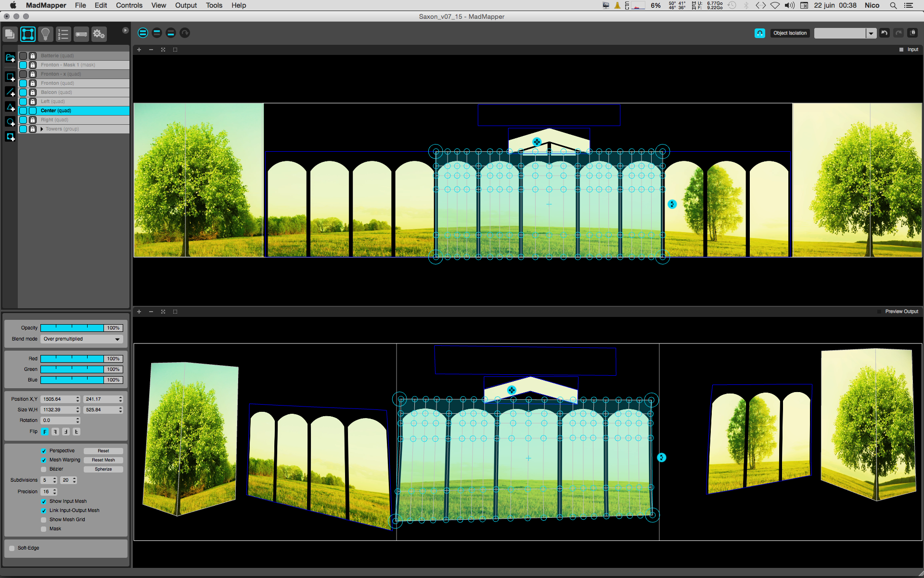
Task: Expand the Towers group
Action: [42, 129]
